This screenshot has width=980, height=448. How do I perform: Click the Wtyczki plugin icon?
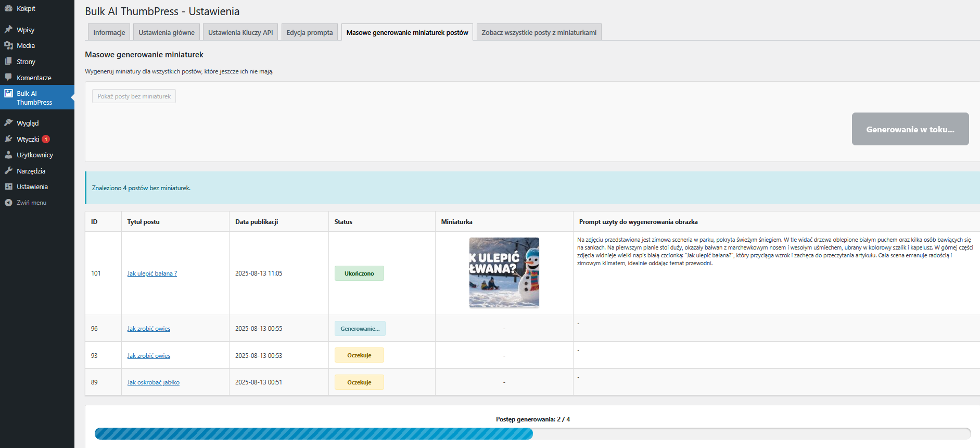(8, 139)
